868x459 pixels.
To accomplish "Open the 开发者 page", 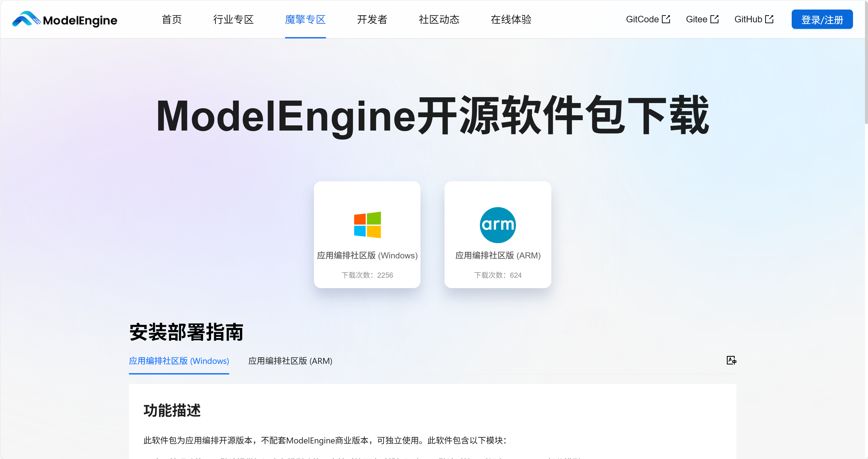I will 372,19.
